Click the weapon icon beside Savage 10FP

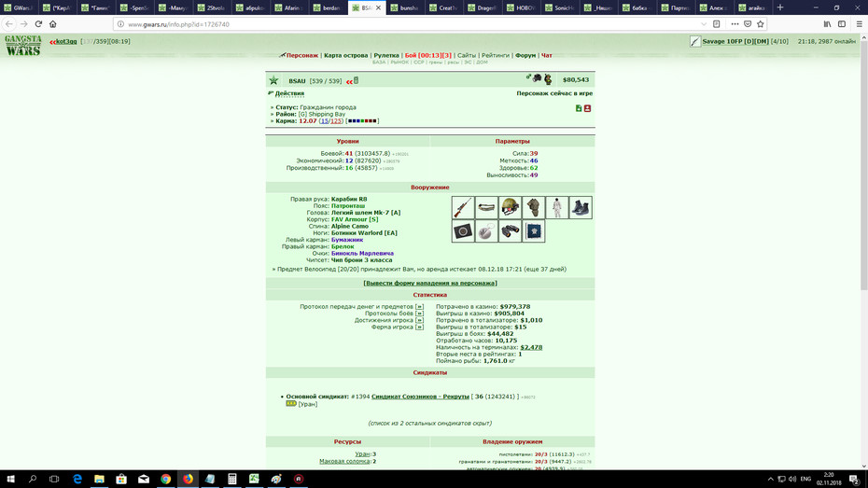[695, 41]
